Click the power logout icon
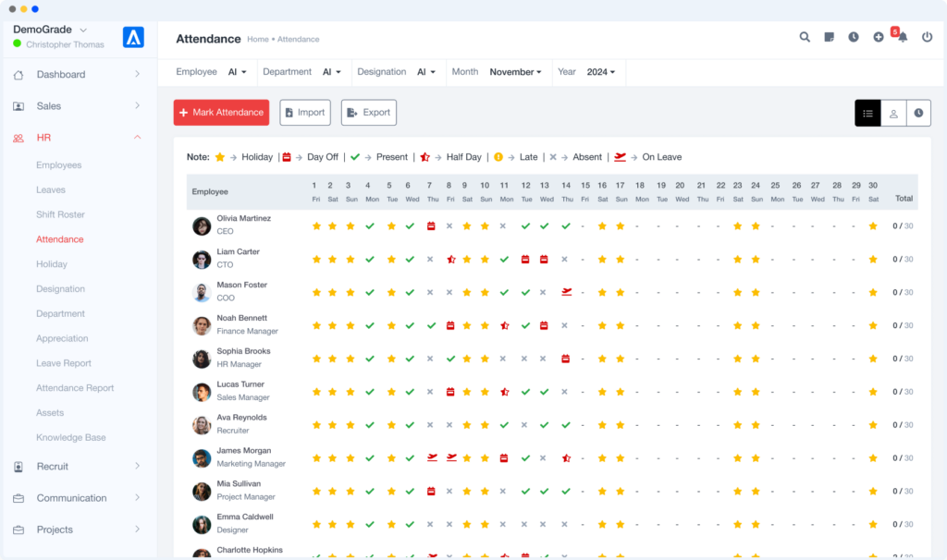The image size is (947, 560). click(x=928, y=37)
